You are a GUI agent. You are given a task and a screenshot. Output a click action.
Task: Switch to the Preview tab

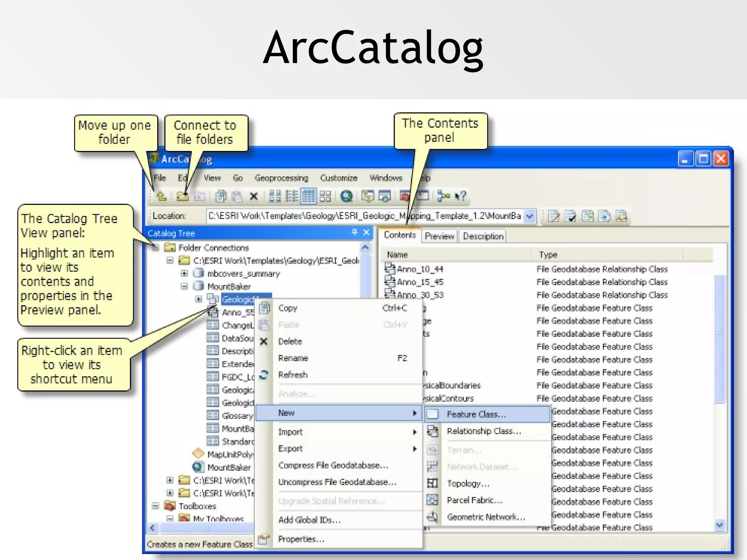(440, 236)
